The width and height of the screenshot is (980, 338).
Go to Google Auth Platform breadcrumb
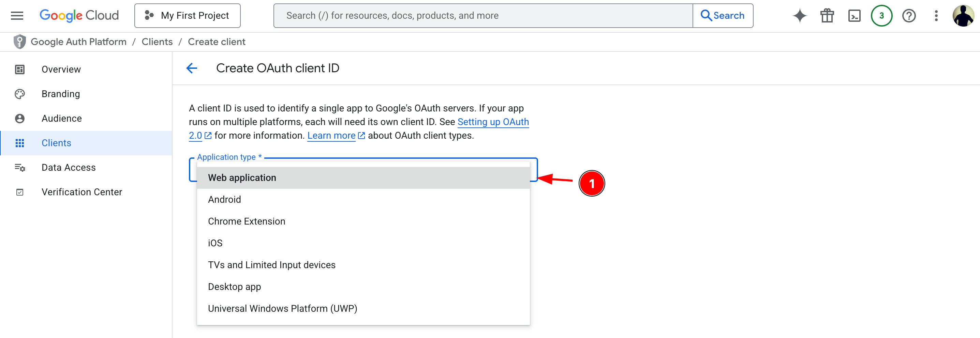coord(78,42)
